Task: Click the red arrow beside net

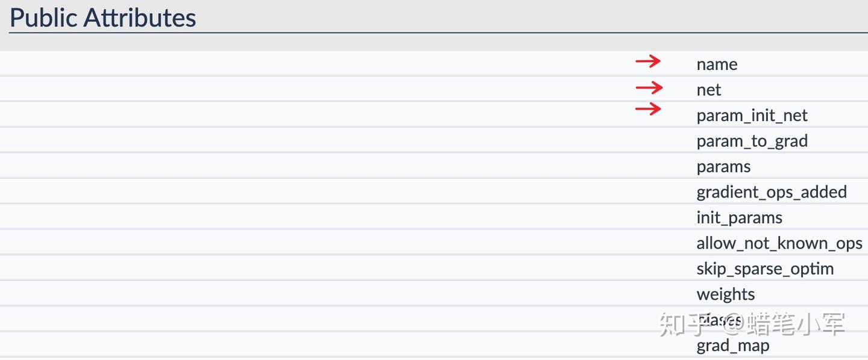Action: 649,88
